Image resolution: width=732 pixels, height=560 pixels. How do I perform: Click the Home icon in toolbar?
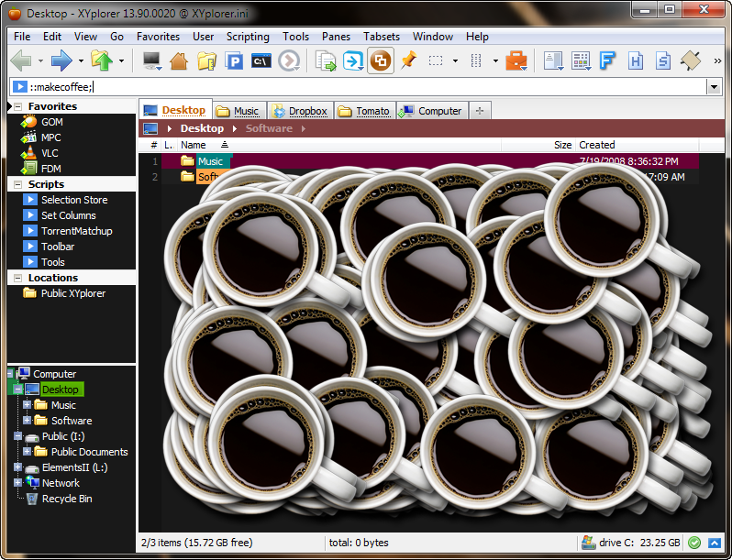coord(179,61)
